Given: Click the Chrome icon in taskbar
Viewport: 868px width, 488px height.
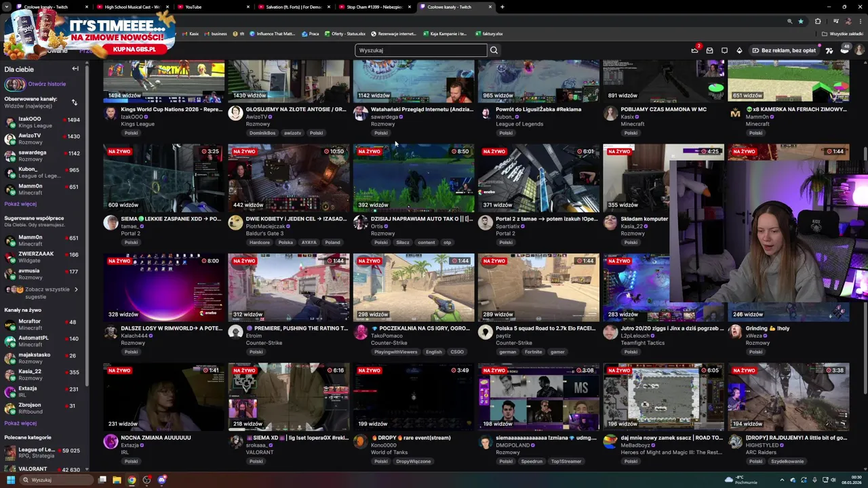Looking at the screenshot, I should click(132, 480).
